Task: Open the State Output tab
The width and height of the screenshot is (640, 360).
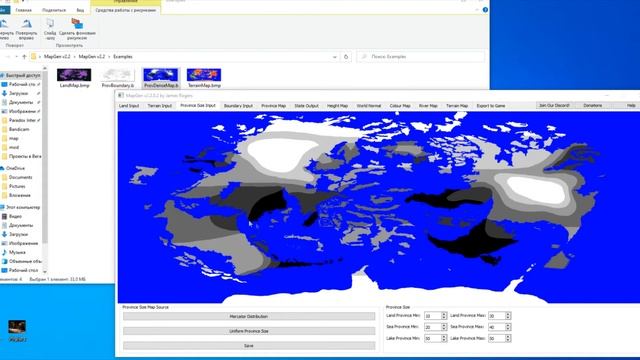Action: pos(307,106)
